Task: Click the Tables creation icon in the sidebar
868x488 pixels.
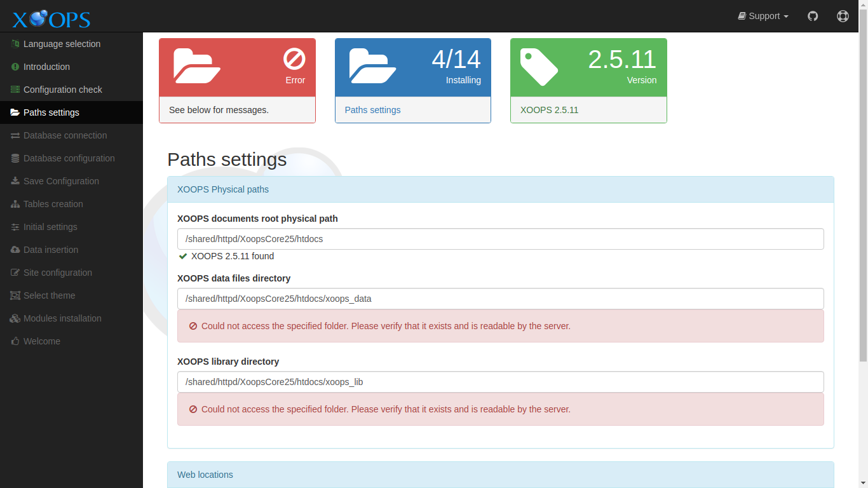Action: coord(14,204)
